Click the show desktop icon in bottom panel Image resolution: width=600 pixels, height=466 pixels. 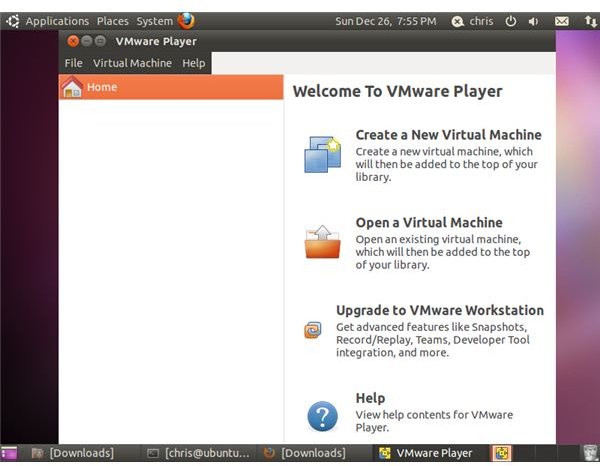click(x=9, y=453)
